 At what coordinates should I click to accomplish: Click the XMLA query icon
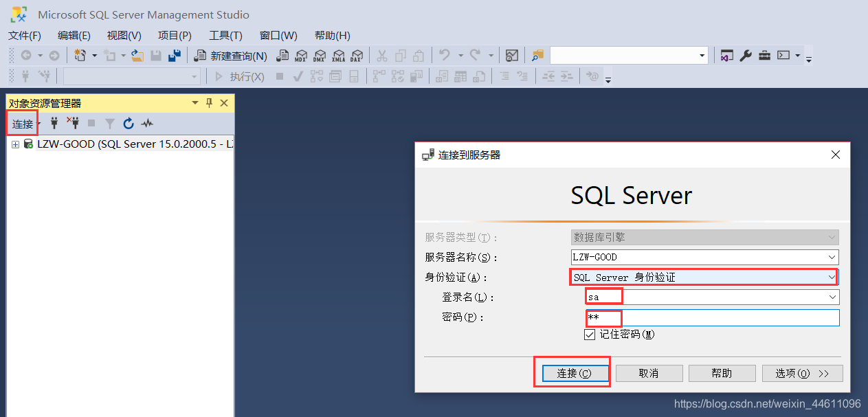click(x=338, y=56)
